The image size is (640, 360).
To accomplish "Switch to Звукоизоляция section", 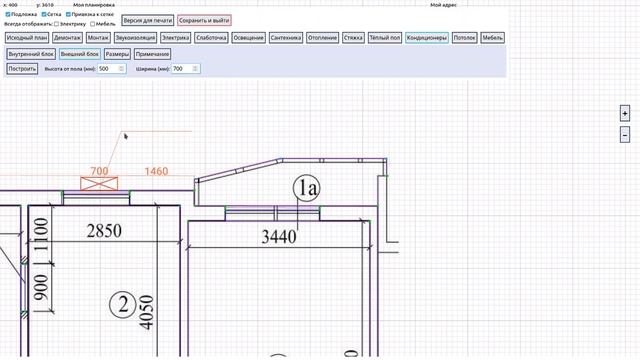I will click(136, 38).
